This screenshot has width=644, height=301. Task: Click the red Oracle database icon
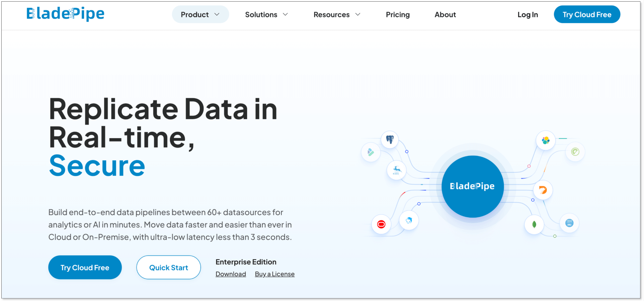[x=381, y=224]
